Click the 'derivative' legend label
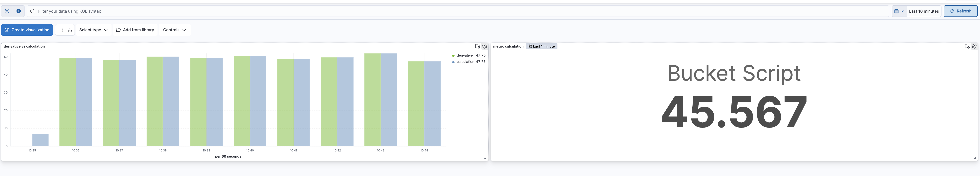980x176 pixels. click(465, 56)
